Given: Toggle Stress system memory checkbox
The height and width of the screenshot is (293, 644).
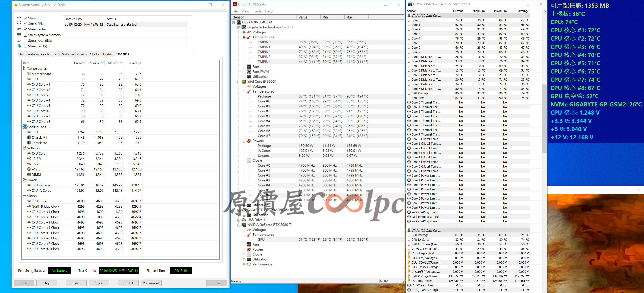Looking at the screenshot, I should coord(25,35).
